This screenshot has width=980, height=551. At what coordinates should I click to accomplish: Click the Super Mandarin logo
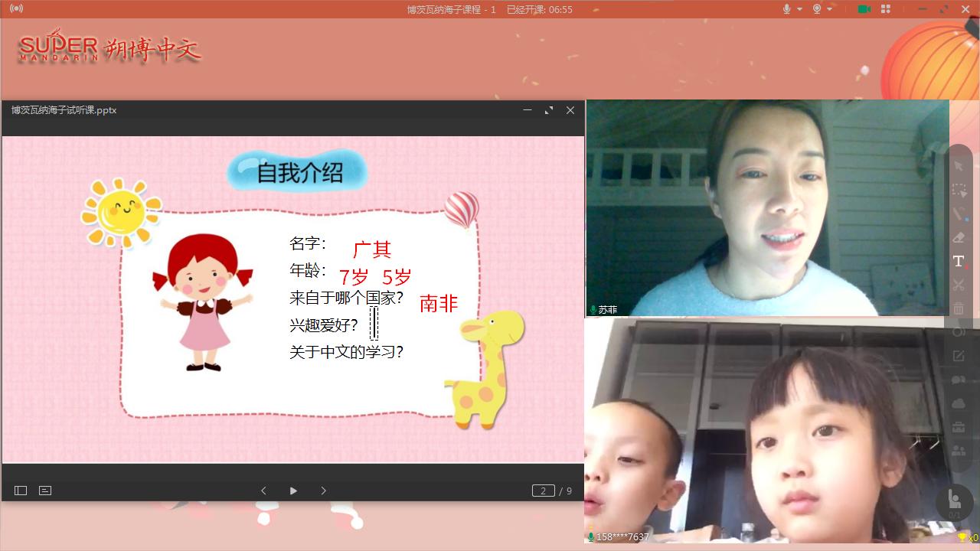(109, 47)
